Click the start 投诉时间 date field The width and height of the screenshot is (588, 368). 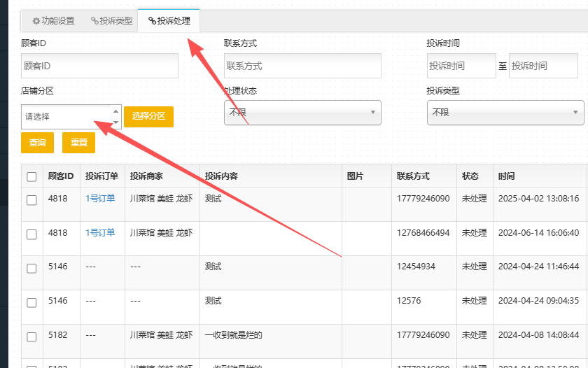[461, 66]
